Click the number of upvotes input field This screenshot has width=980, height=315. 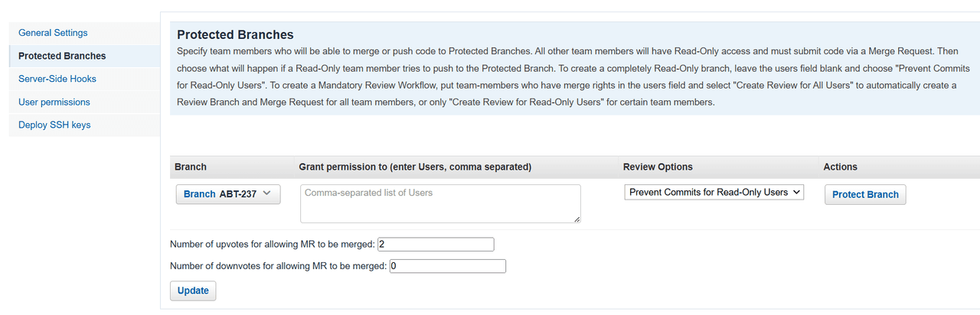pyautogui.click(x=436, y=245)
